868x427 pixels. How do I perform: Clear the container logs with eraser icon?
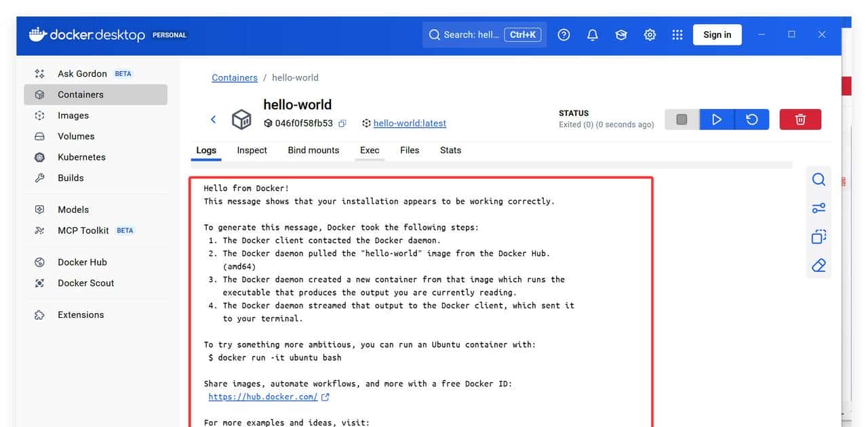[818, 265]
